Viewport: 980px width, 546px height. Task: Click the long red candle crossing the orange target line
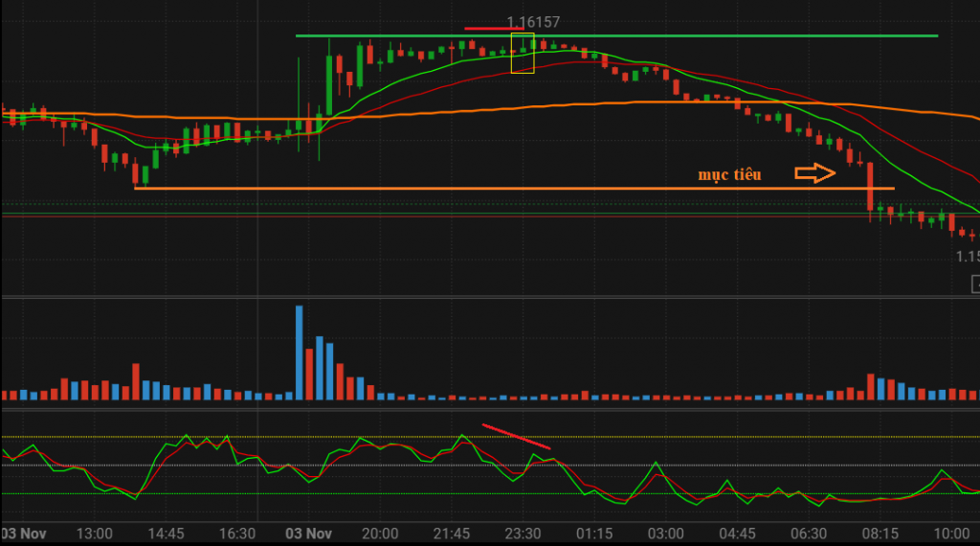[x=870, y=190]
